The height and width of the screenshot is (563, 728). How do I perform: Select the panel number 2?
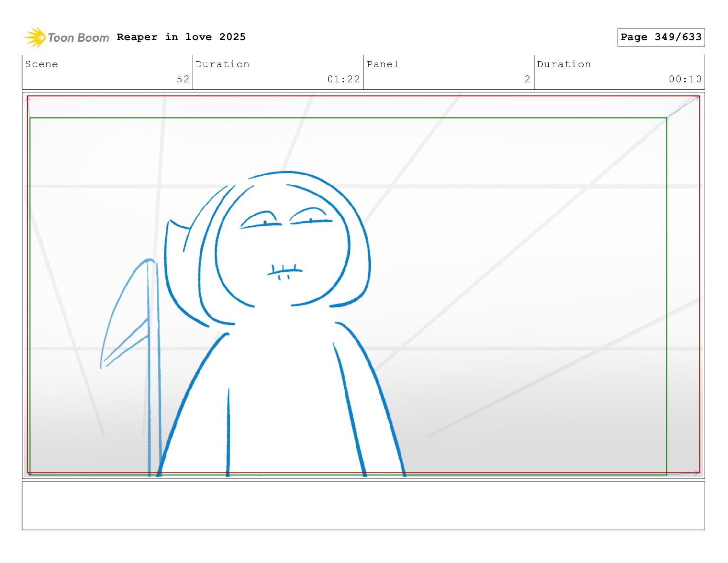click(x=528, y=79)
